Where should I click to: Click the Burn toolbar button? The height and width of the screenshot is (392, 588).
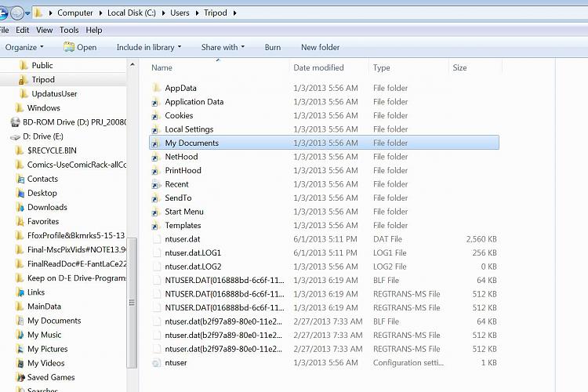click(x=273, y=47)
